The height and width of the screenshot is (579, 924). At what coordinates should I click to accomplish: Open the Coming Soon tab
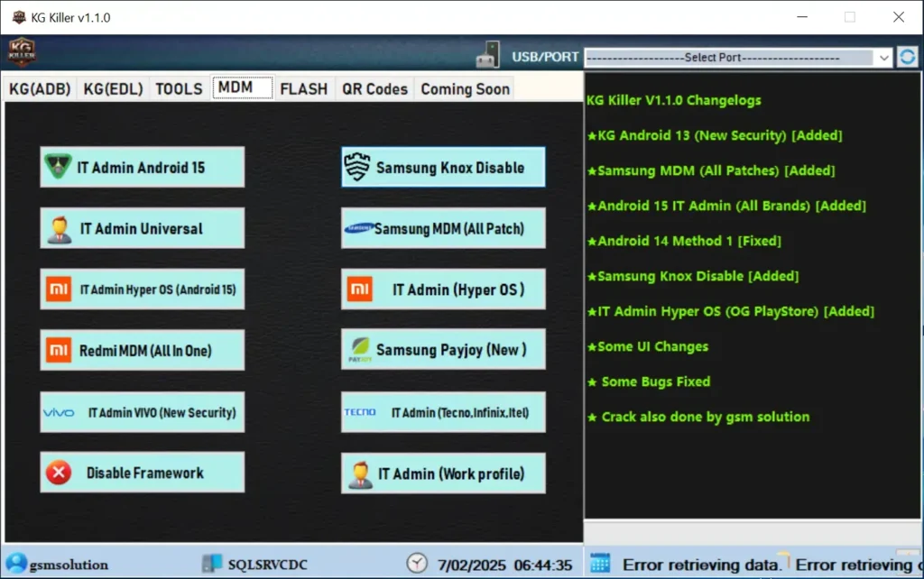[465, 89]
